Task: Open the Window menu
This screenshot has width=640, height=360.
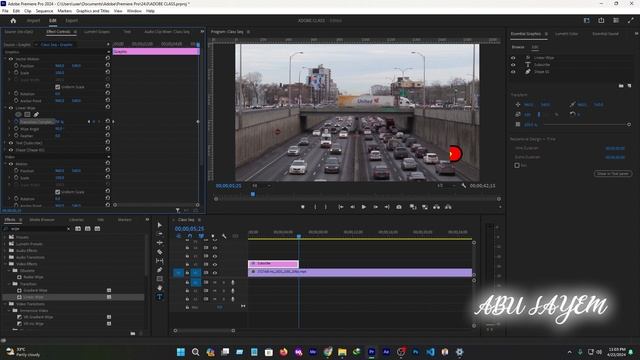Action: 134,11
